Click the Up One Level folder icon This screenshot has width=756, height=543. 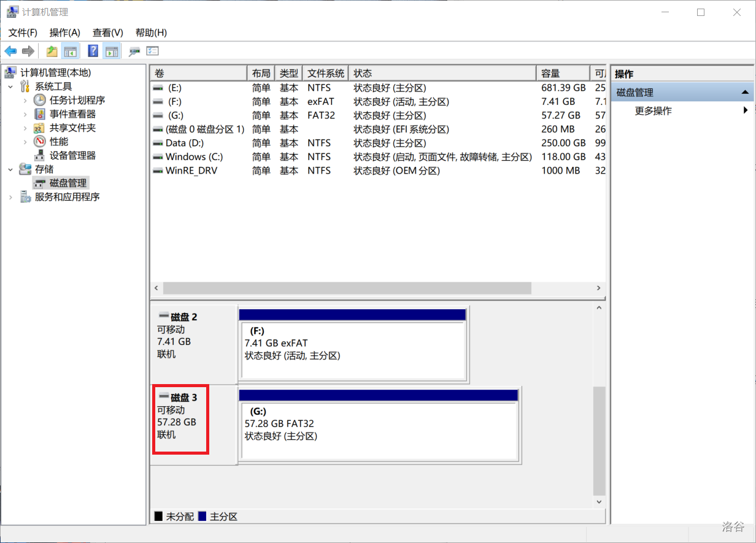coord(52,51)
